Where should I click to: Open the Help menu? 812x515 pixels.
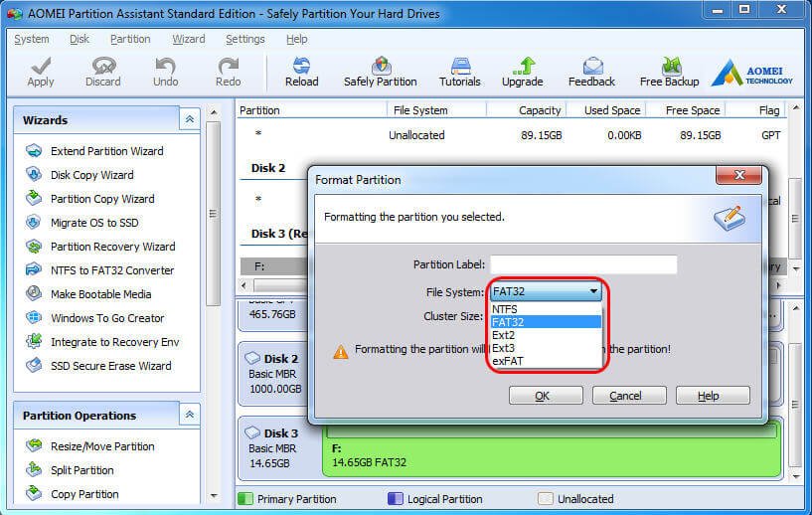pos(297,39)
